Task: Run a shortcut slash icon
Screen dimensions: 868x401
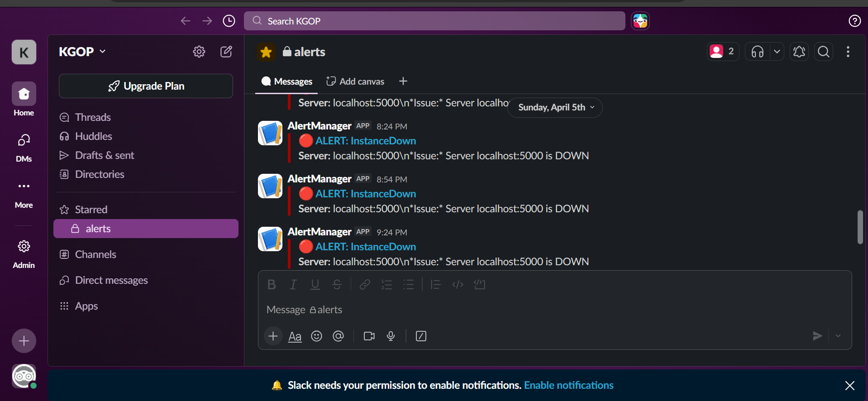Action: point(421,336)
